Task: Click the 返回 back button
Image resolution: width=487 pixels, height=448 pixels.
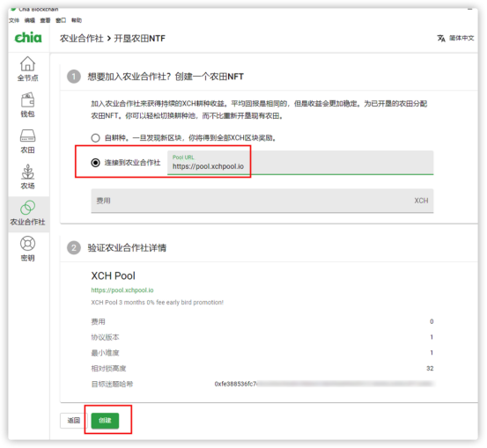Action: pyautogui.click(x=74, y=421)
